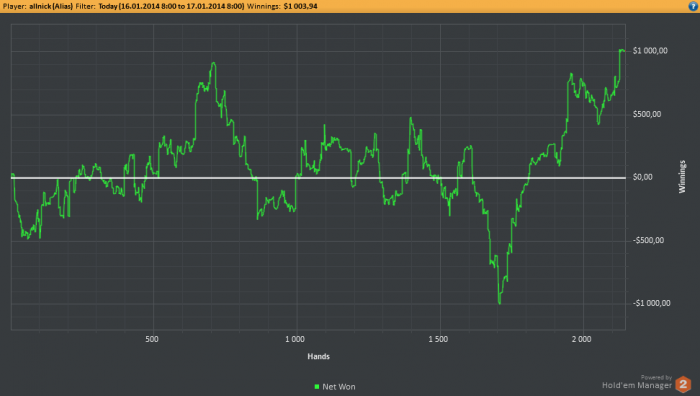Click the -$1 000,00 axis label
Viewport: 700px width, 396px height.
(651, 304)
